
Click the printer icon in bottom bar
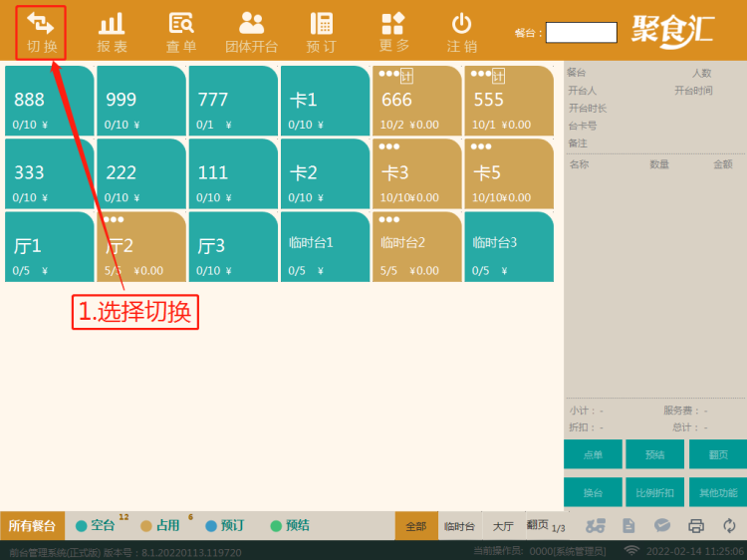(696, 526)
